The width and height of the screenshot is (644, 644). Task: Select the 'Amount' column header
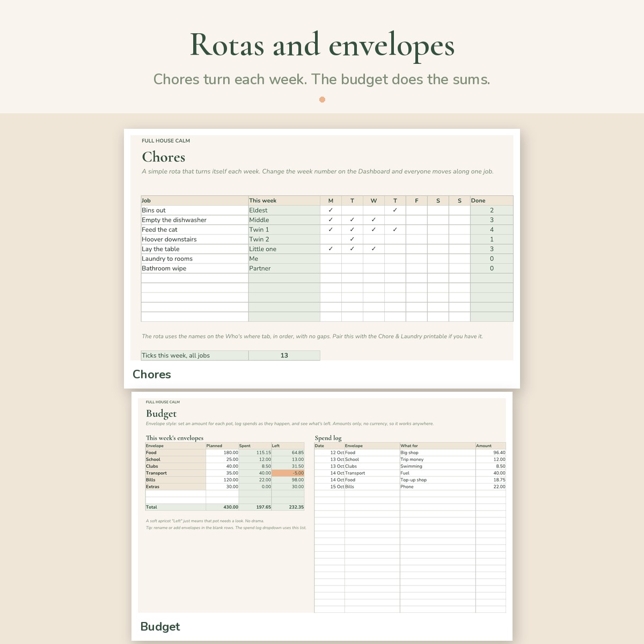click(491, 446)
